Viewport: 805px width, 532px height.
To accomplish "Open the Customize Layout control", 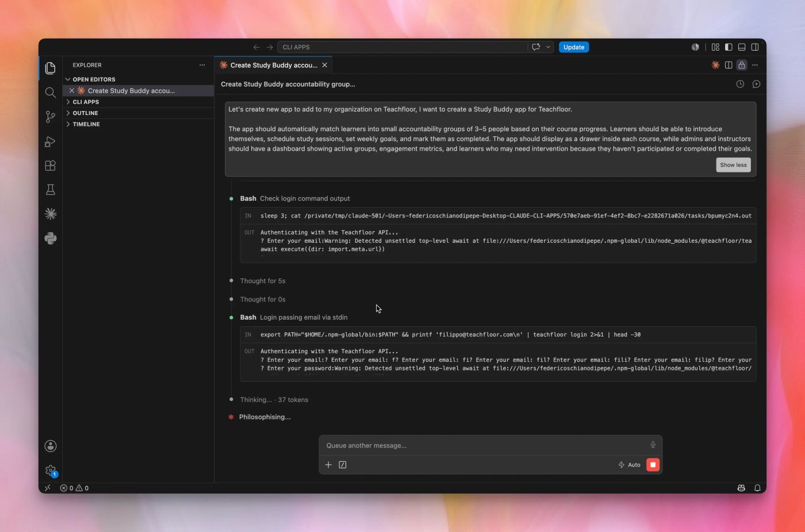I will [x=715, y=47].
